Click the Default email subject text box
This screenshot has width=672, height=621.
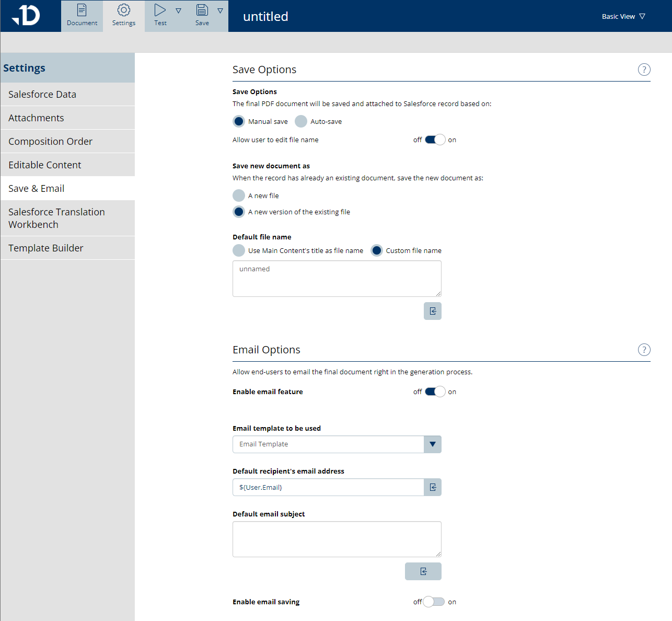coord(337,539)
